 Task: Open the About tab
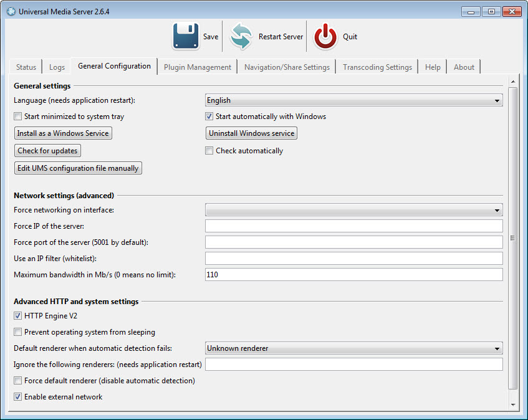pyautogui.click(x=464, y=67)
